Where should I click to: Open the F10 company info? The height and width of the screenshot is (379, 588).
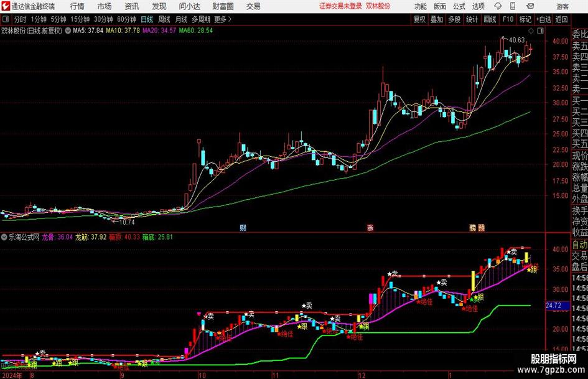click(x=508, y=19)
